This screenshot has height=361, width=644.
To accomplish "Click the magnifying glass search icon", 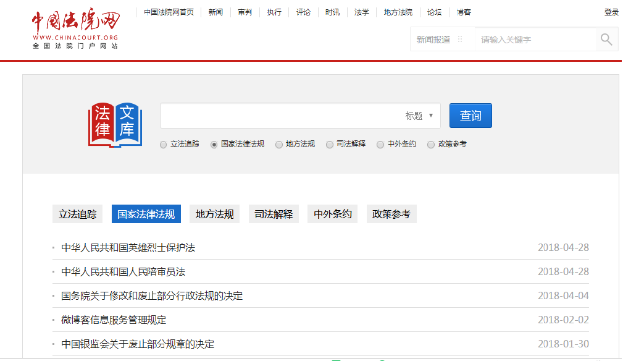I will coord(606,38).
